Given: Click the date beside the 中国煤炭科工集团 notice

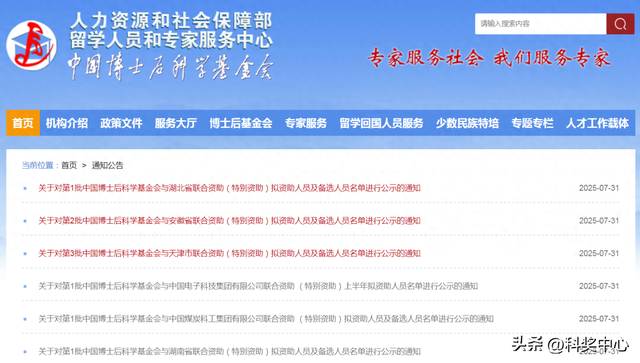Looking at the screenshot, I should tap(599, 318).
